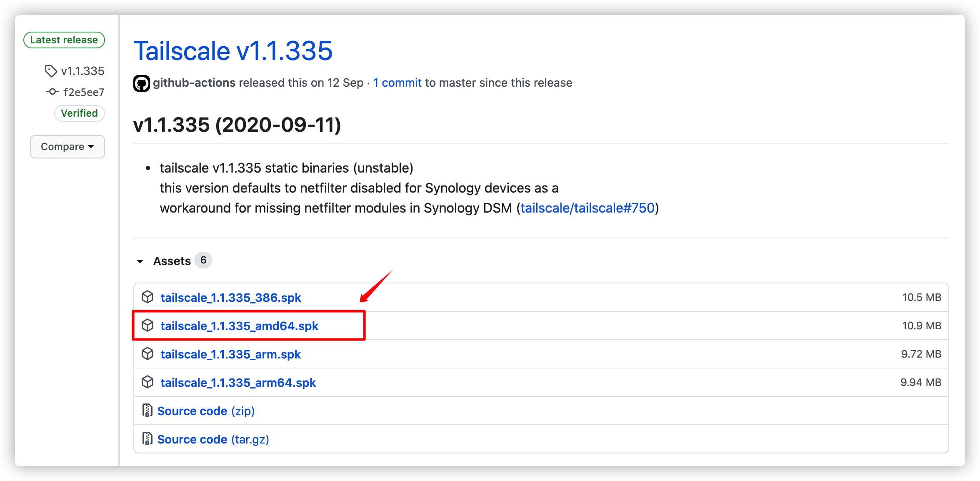Click the Verified badge
This screenshot has height=481, width=980.
pyautogui.click(x=79, y=113)
